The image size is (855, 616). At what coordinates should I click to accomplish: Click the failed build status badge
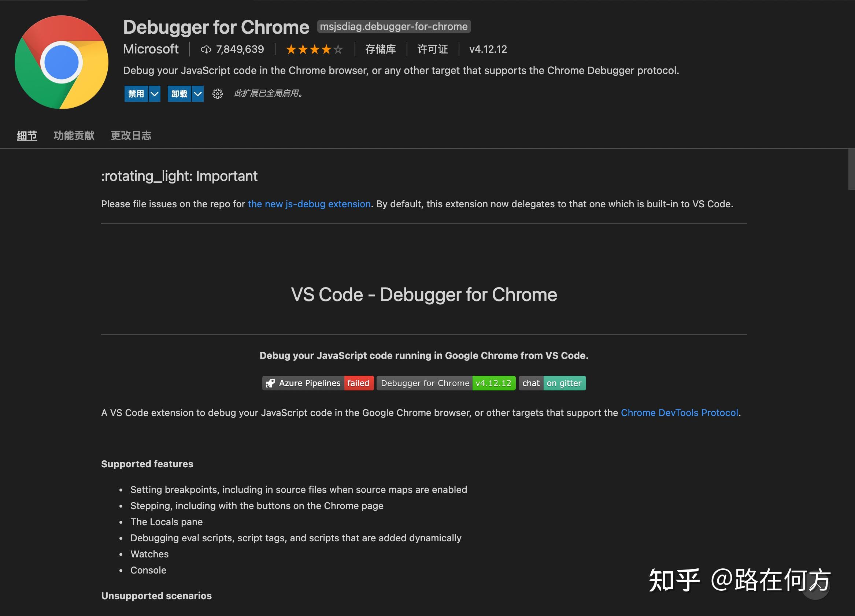tap(359, 383)
